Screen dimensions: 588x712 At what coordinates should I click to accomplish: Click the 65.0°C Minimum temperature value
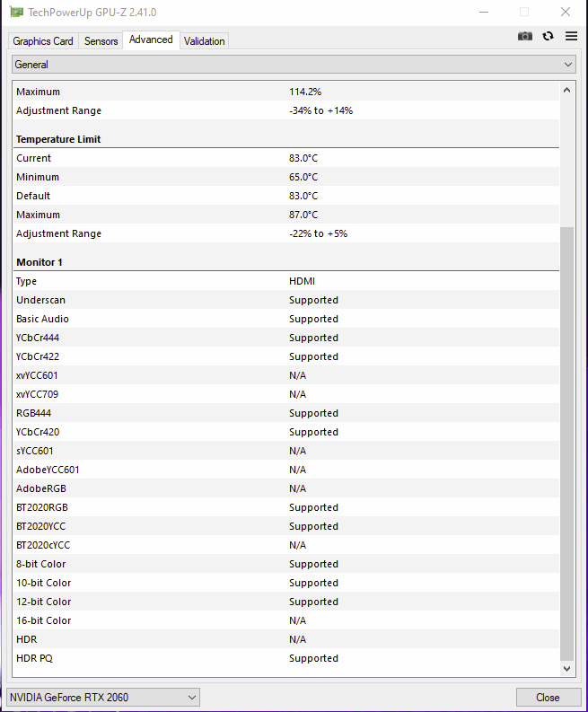pyautogui.click(x=303, y=177)
